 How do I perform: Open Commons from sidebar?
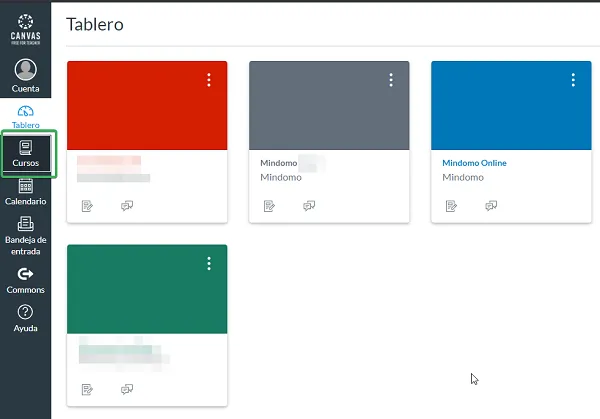[25, 281]
